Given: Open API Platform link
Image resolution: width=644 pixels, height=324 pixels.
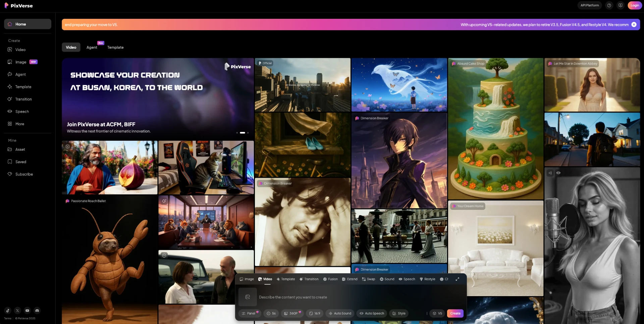Looking at the screenshot, I should pos(590,5).
